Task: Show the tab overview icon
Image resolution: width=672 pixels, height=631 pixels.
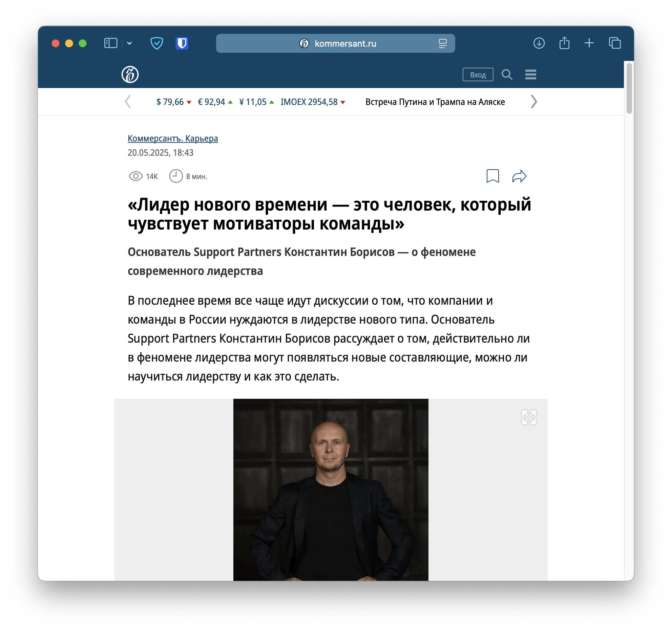Action: coord(614,43)
